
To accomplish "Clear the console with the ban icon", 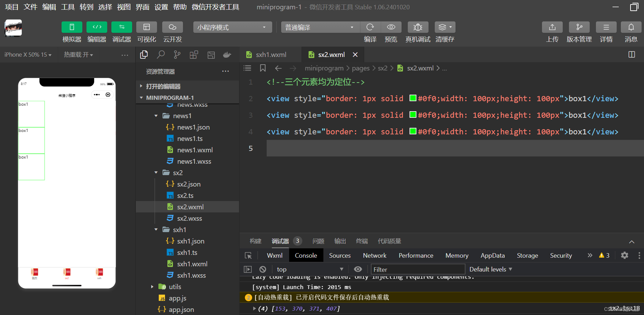I will [x=263, y=269].
